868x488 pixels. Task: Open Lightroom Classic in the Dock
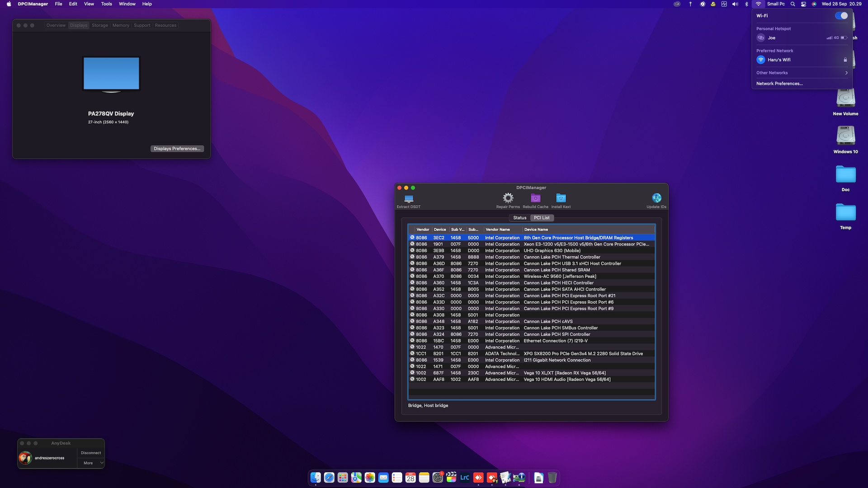pyautogui.click(x=465, y=478)
